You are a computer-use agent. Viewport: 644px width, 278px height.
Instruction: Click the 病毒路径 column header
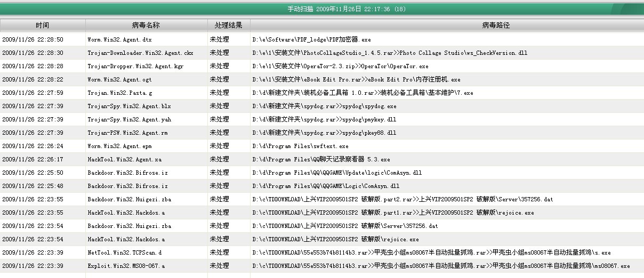(447, 25)
